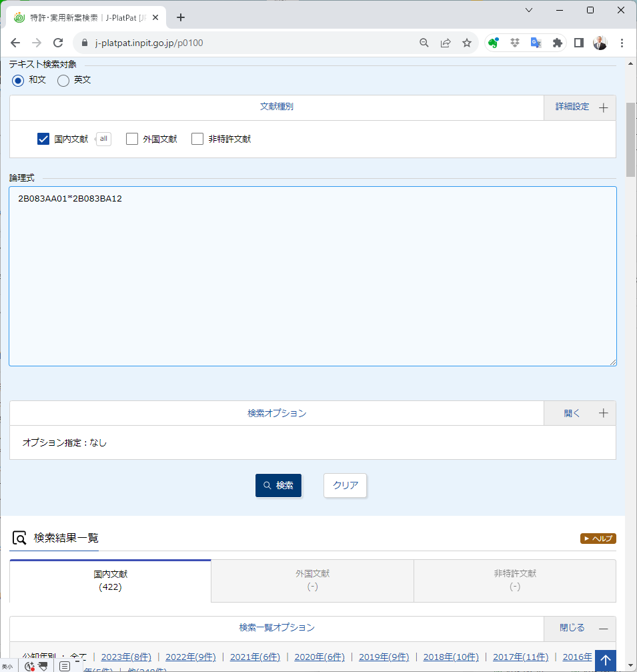Click the Google Translate extension icon
The height and width of the screenshot is (672, 637).
pyautogui.click(x=536, y=43)
